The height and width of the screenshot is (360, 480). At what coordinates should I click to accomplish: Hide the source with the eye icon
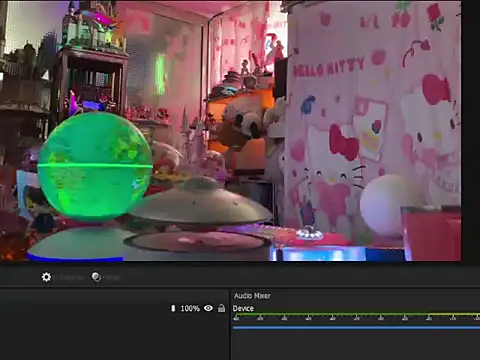click(208, 308)
